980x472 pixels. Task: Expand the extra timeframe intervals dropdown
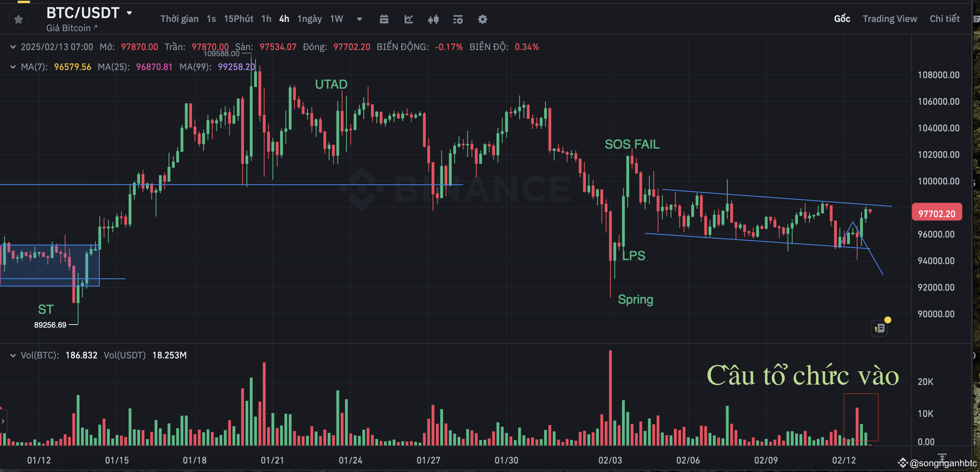[x=359, y=19]
